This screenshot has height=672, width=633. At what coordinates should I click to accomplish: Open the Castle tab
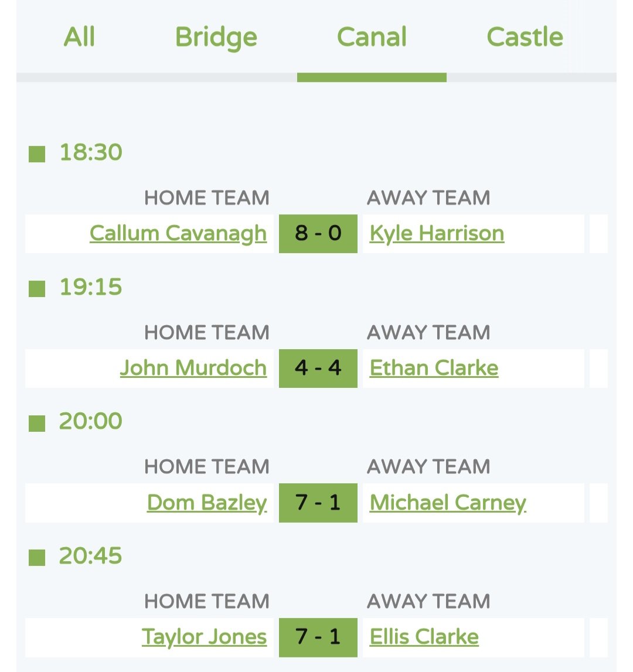(x=525, y=37)
